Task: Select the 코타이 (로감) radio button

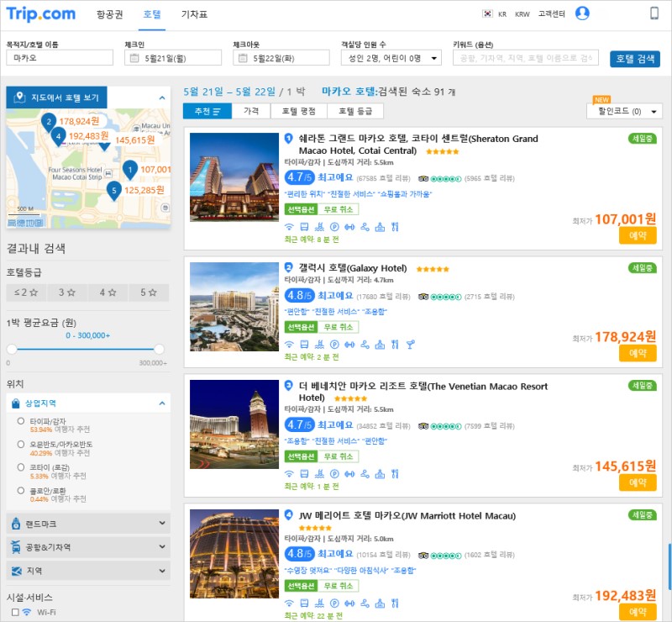Action: coord(20,467)
